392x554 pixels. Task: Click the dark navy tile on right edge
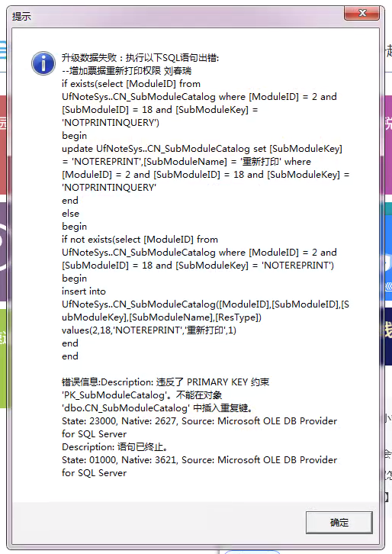[x=388, y=337]
